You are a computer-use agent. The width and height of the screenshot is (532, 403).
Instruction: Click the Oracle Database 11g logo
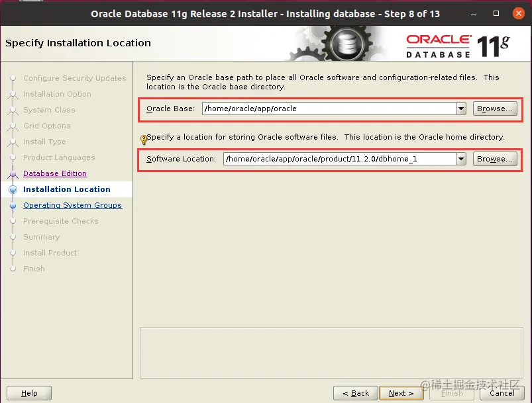458,46
